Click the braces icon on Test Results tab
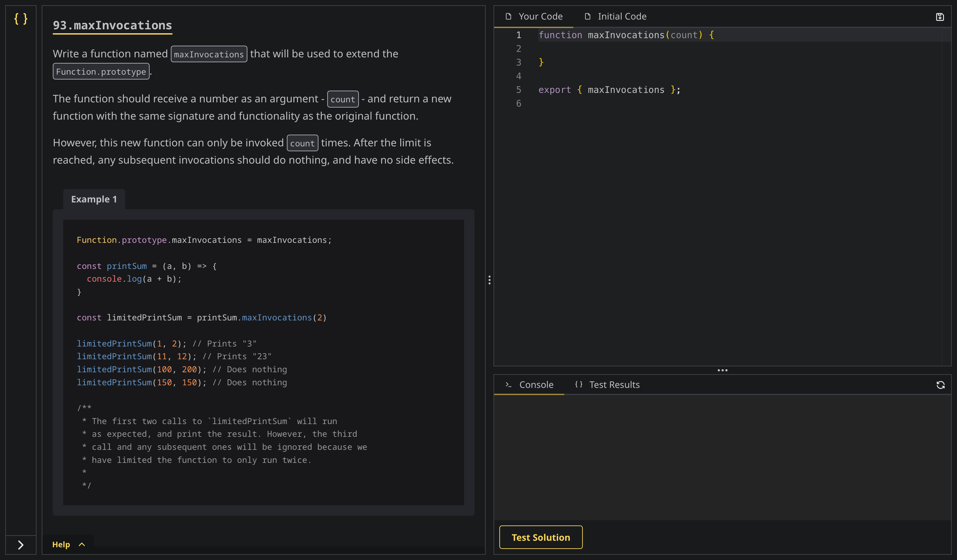Viewport: 957px width, 560px height. click(578, 384)
